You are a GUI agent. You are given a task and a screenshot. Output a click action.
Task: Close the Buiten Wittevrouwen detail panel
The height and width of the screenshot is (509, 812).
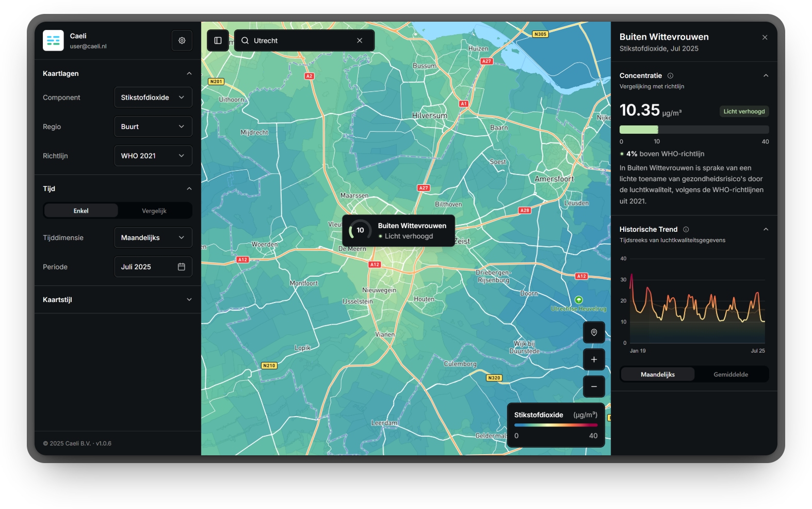[765, 37]
